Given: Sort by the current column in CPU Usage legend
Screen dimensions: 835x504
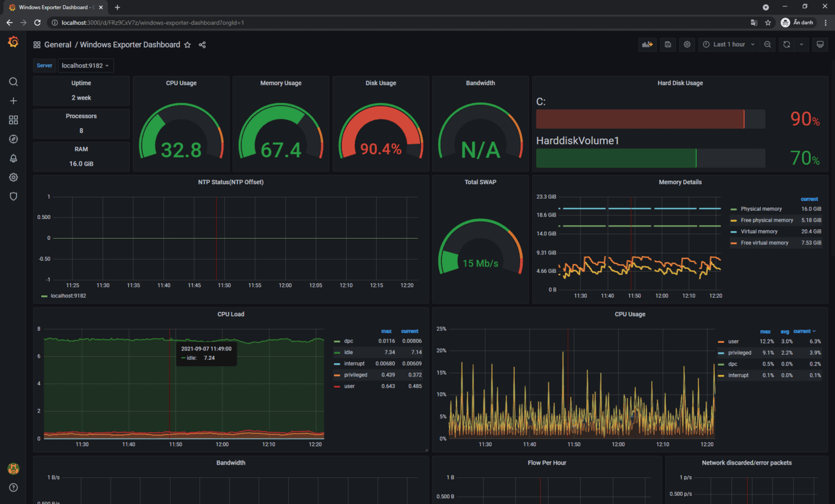Looking at the screenshot, I should point(802,331).
